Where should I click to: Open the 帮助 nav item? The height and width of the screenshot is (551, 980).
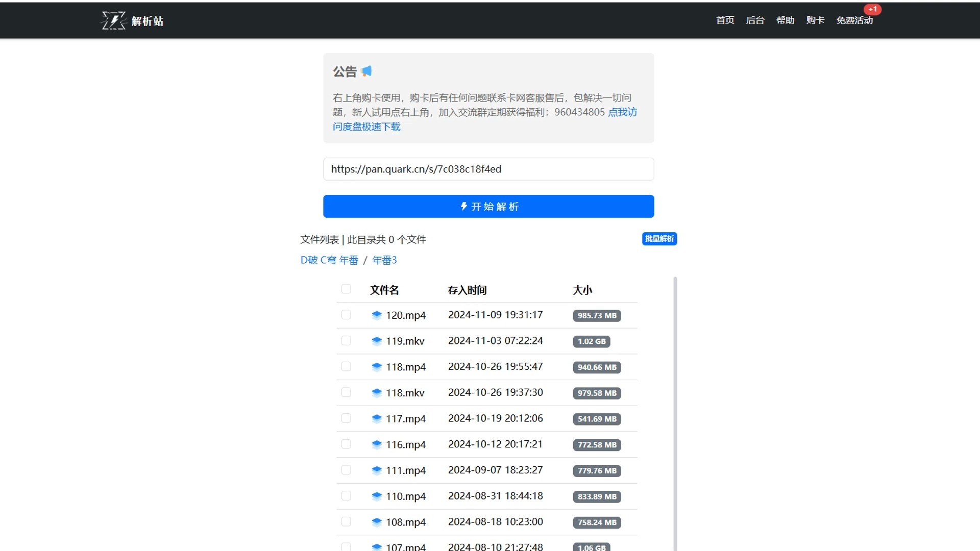coord(785,20)
